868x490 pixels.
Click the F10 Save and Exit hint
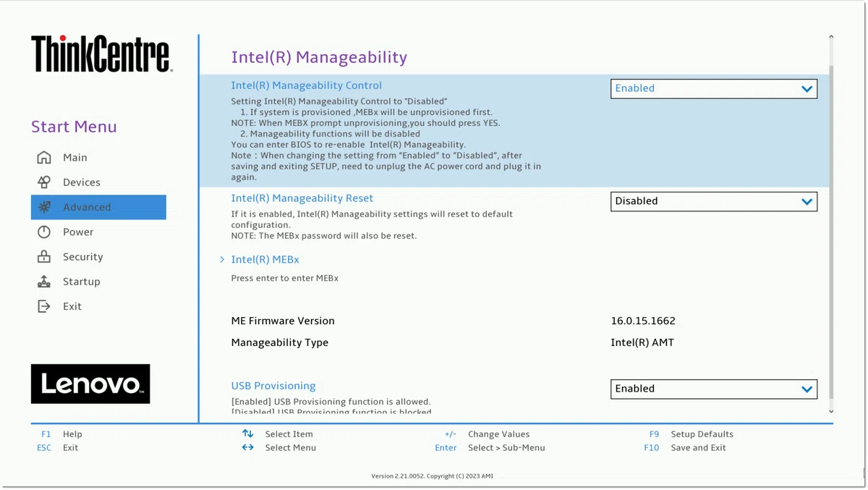coord(685,448)
